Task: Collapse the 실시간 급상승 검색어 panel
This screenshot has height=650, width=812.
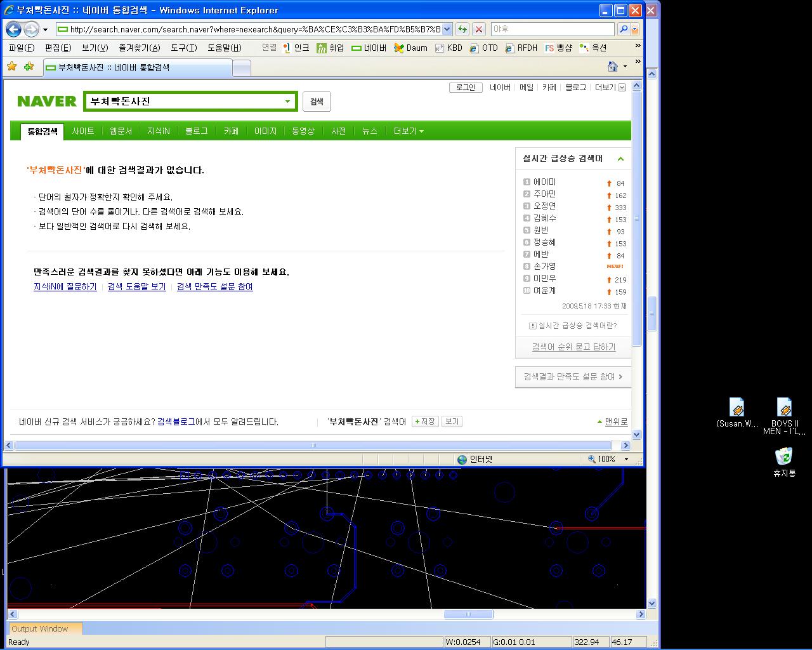Action: tap(620, 159)
